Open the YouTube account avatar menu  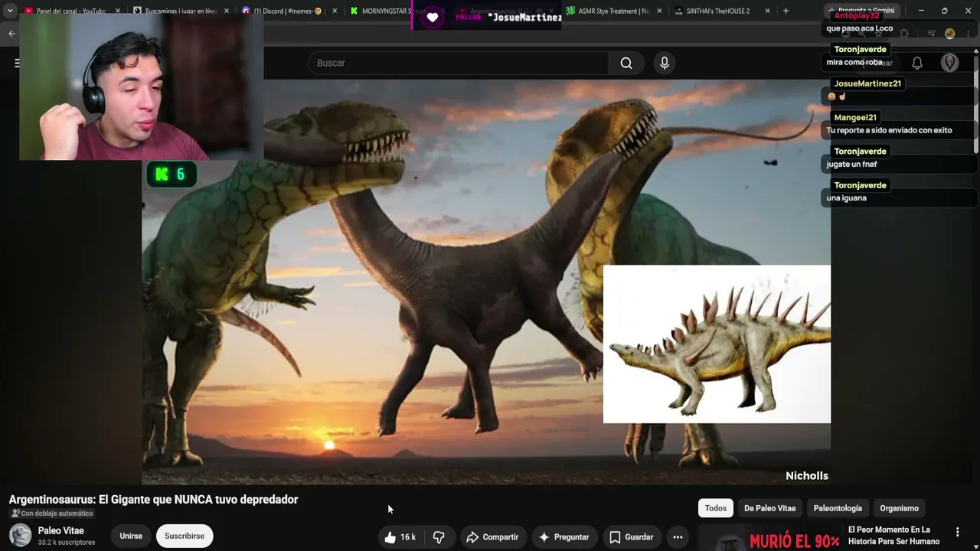[949, 63]
